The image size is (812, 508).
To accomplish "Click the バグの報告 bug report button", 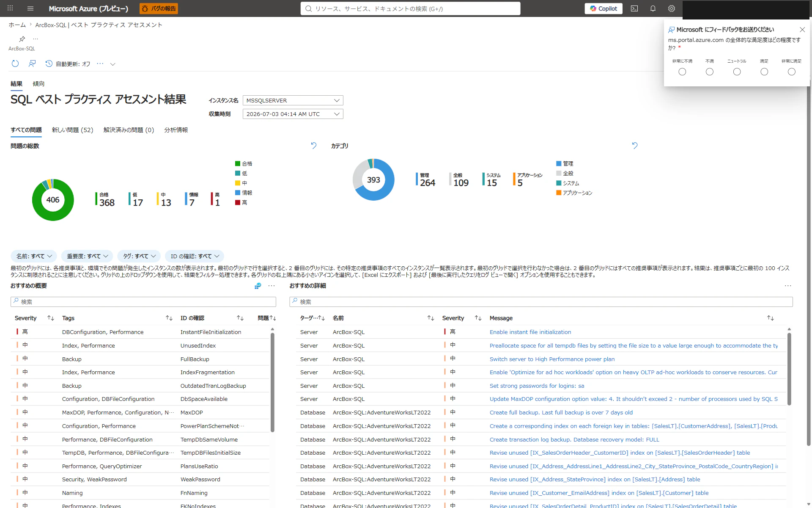I will tap(159, 8).
